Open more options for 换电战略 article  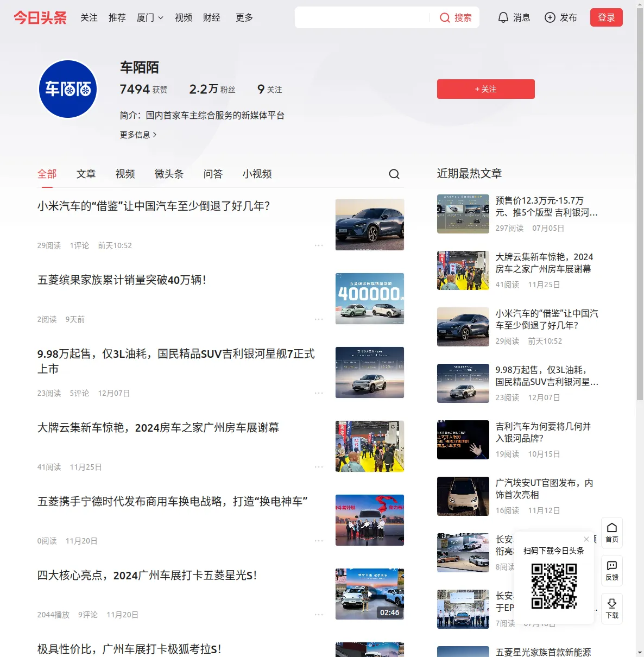pos(319,541)
